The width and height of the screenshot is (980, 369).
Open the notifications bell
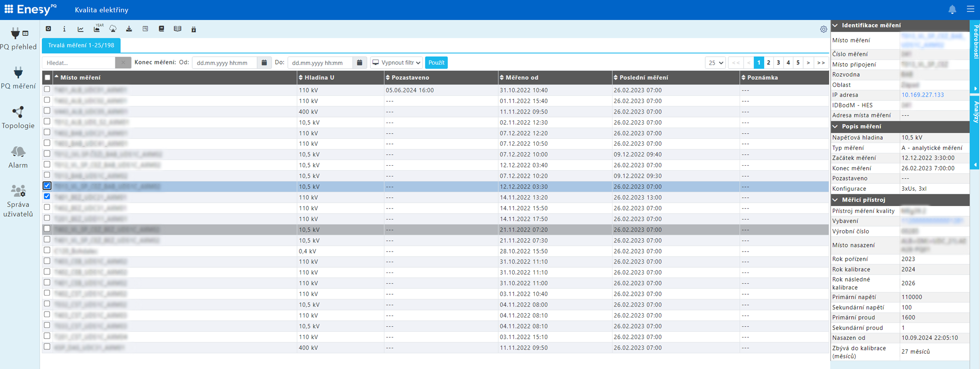click(x=952, y=10)
